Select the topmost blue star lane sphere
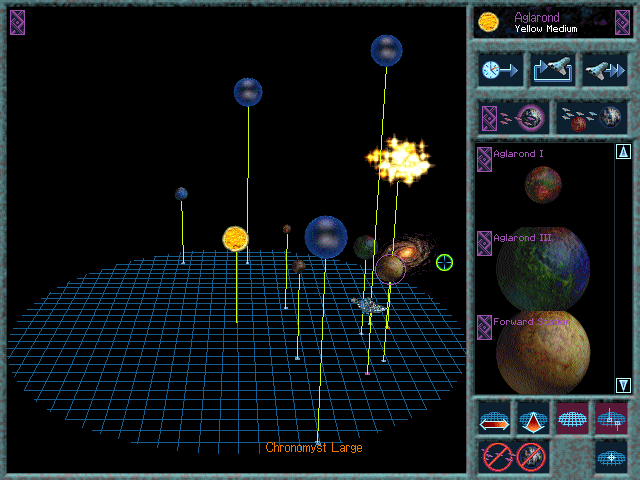 tap(386, 51)
